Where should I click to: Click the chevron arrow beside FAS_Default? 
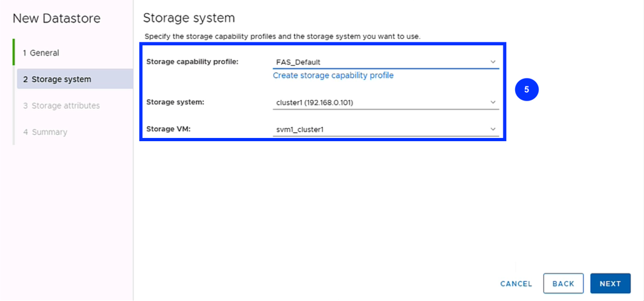[x=493, y=63]
